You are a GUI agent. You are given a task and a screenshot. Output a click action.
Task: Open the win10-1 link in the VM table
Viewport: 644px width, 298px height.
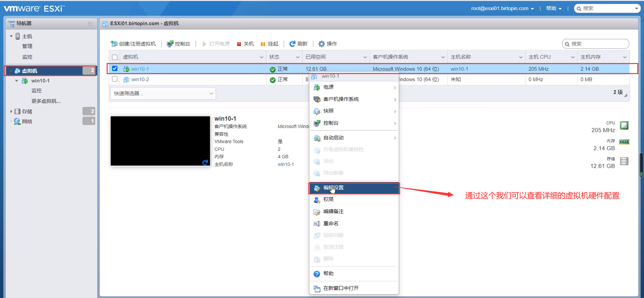(140, 69)
